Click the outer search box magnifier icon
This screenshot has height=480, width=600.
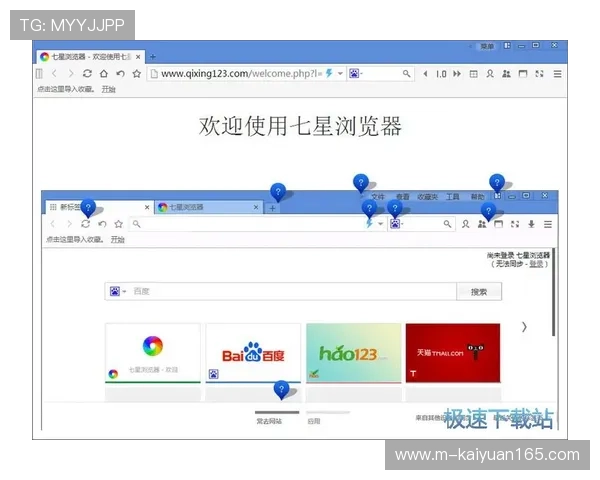(406, 73)
